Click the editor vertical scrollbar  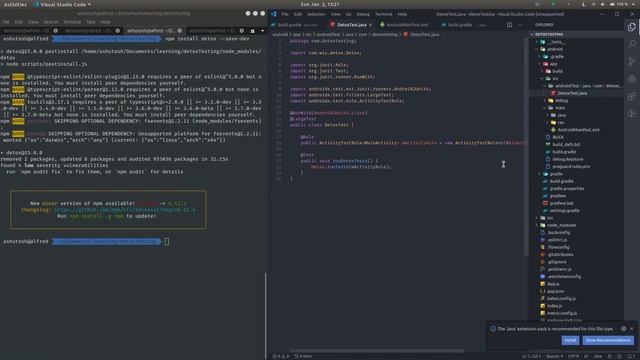[x=526, y=147]
